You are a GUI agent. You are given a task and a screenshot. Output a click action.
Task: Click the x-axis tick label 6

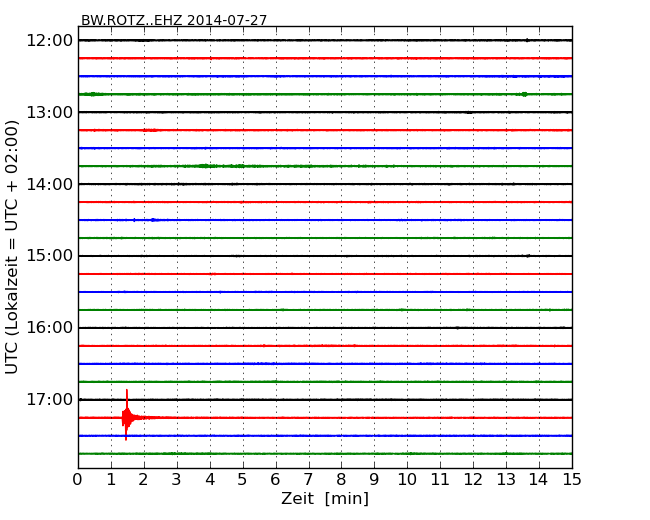click(x=275, y=480)
